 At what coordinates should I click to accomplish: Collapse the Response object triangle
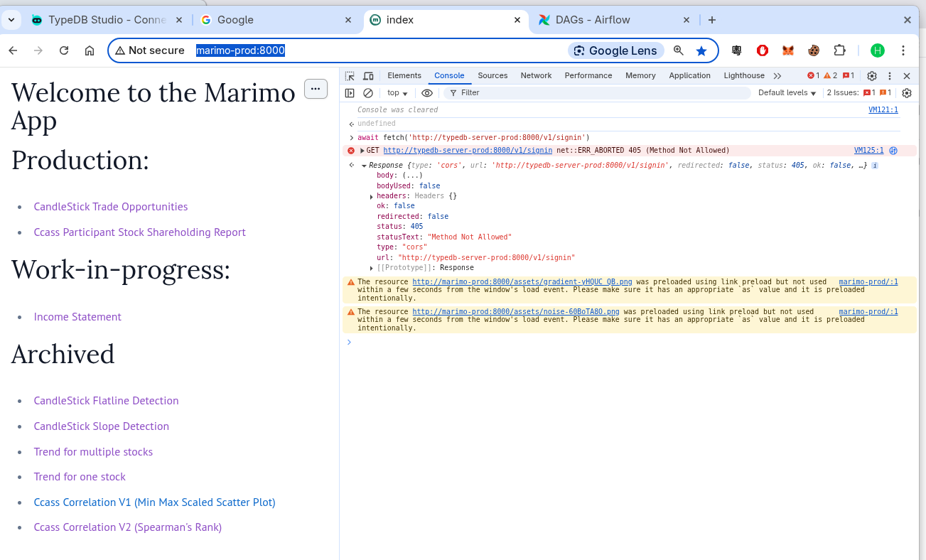(x=364, y=166)
